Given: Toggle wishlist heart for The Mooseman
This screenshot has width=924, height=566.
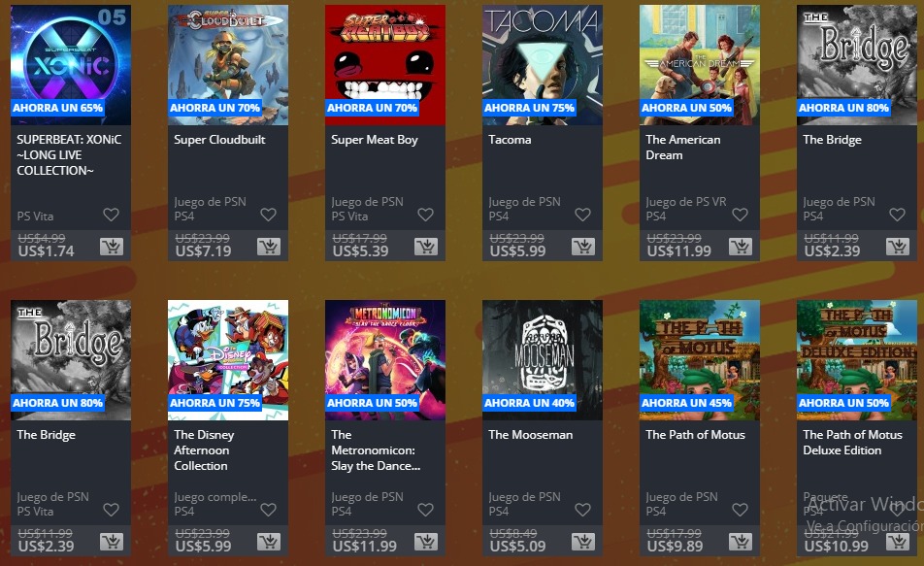Looking at the screenshot, I should [x=582, y=510].
